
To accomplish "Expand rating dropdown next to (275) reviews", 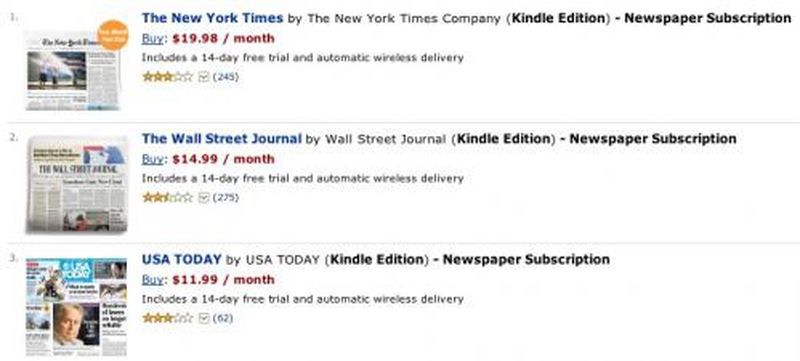I will click(204, 197).
